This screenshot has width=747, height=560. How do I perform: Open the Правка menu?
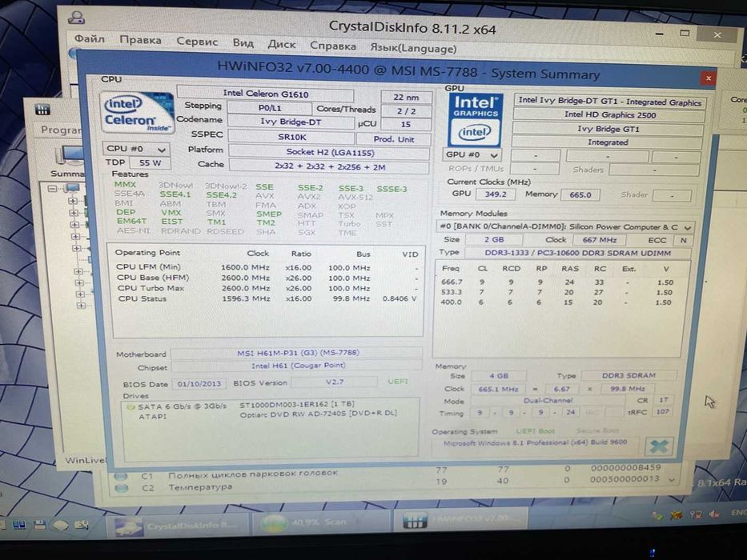(x=140, y=41)
